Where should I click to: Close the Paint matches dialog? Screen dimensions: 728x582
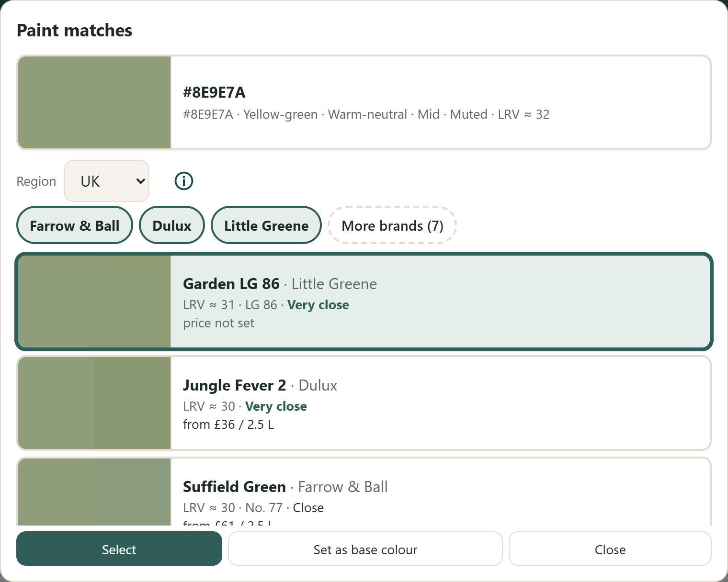pyautogui.click(x=610, y=549)
